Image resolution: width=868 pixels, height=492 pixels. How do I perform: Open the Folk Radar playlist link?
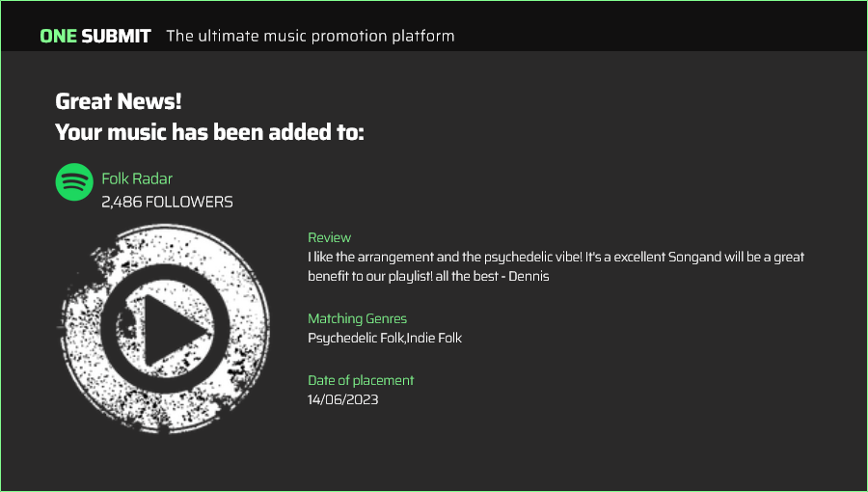click(137, 178)
